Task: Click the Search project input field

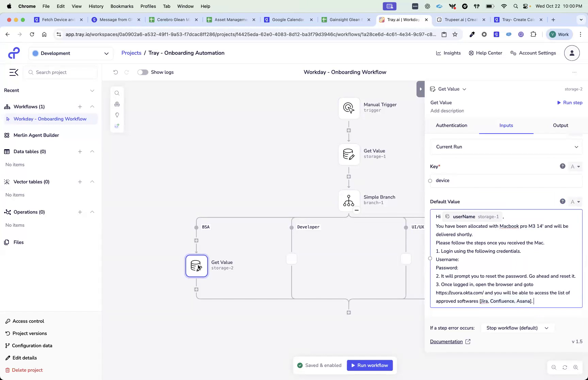Action: point(60,72)
